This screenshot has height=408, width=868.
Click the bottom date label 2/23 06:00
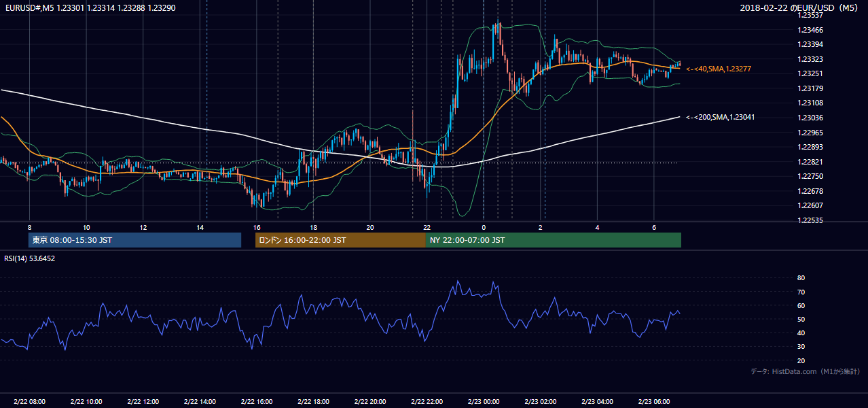point(653,402)
